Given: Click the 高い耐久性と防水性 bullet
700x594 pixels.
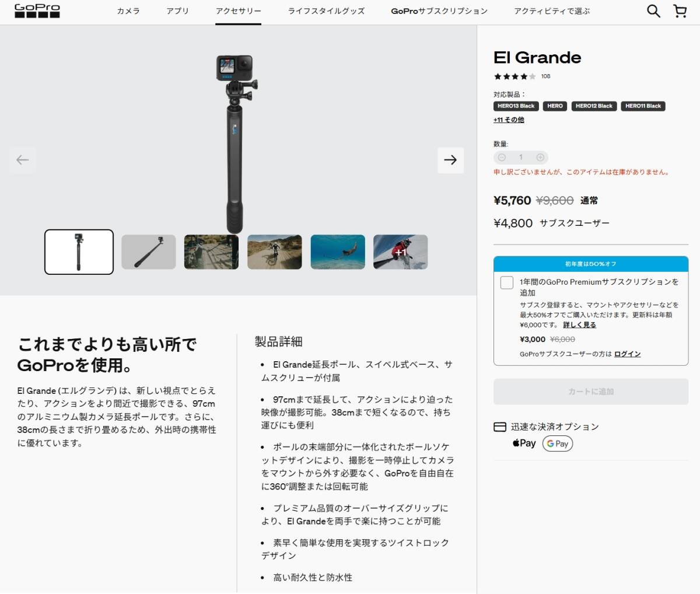Looking at the screenshot, I should pos(313,578).
